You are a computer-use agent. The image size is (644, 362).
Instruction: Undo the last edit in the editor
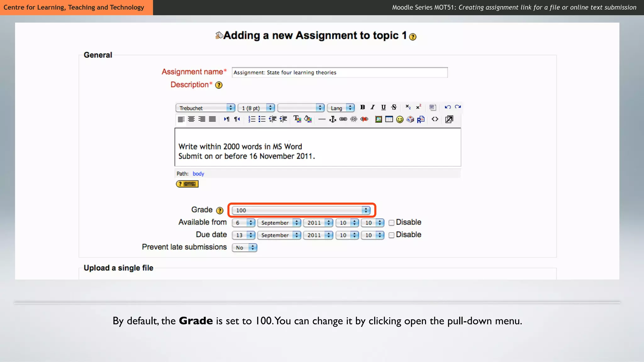448,107
